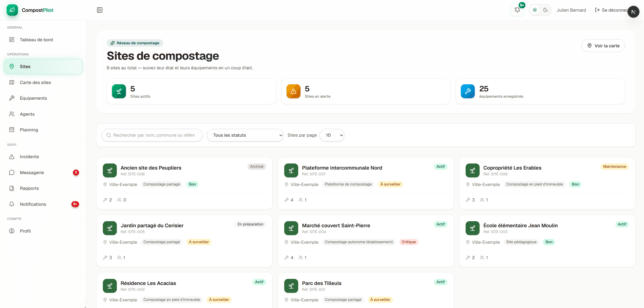Select Sites in the sidebar
This screenshot has width=644, height=308.
click(x=43, y=67)
